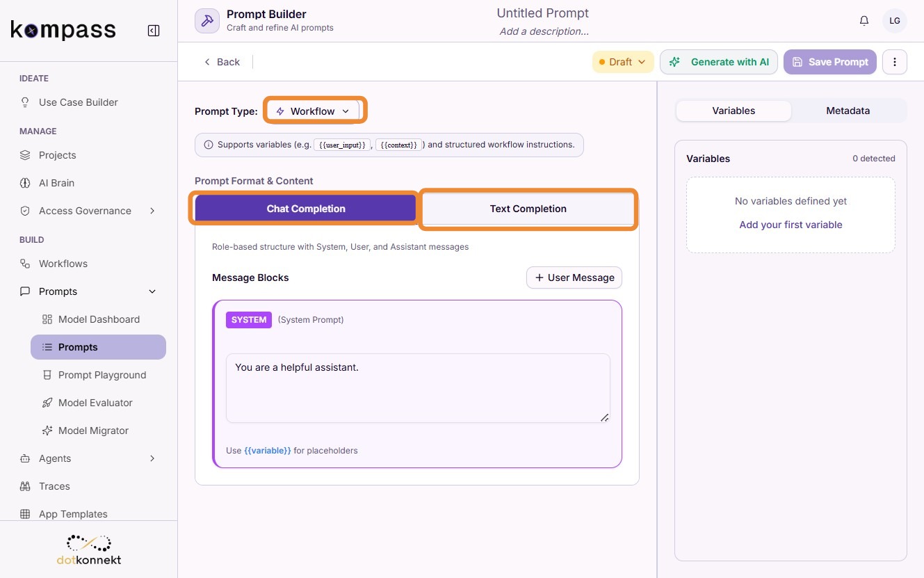Open the Draft status dropdown
924x578 pixels.
coord(623,62)
